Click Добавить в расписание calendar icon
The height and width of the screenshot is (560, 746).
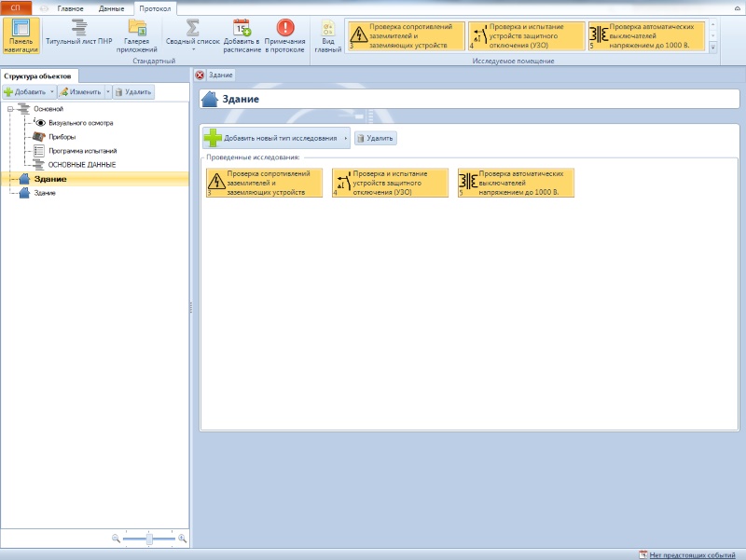click(x=242, y=28)
